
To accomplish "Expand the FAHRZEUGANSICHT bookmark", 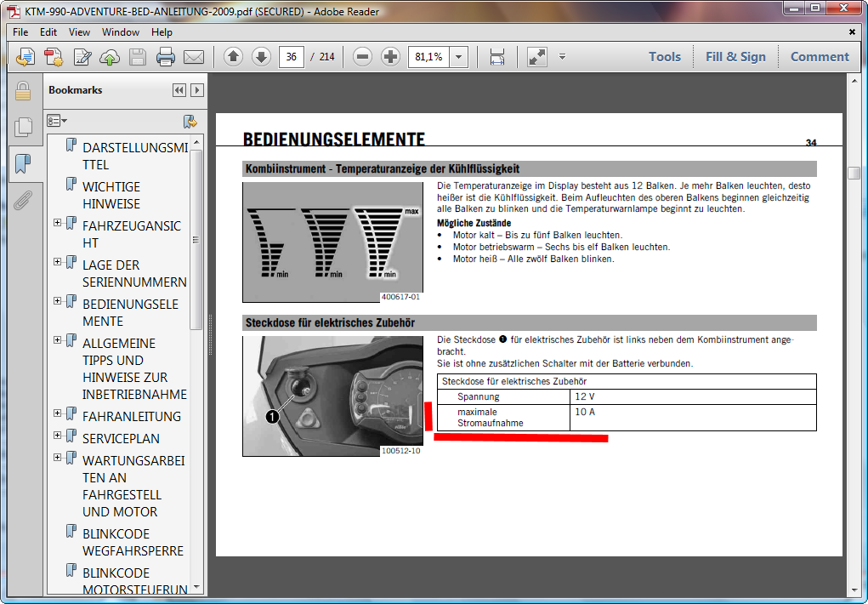I will coord(58,223).
